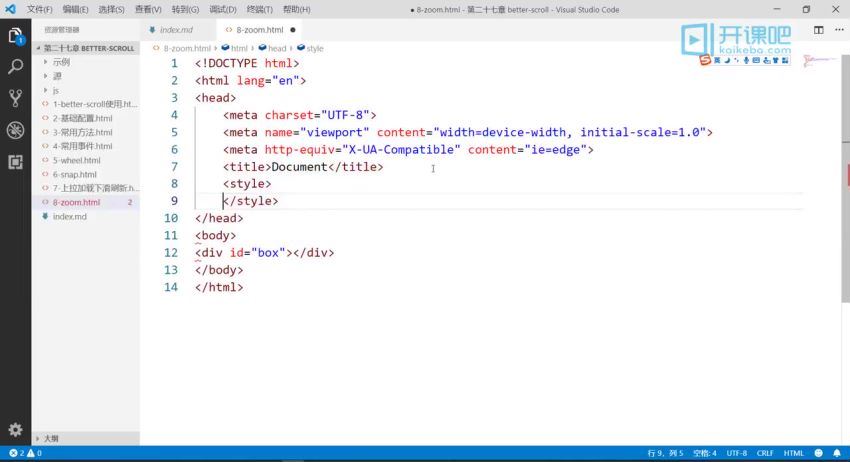Change indentation via 空格: 4
Screen dimensions: 850x462
pyautogui.click(x=705, y=453)
